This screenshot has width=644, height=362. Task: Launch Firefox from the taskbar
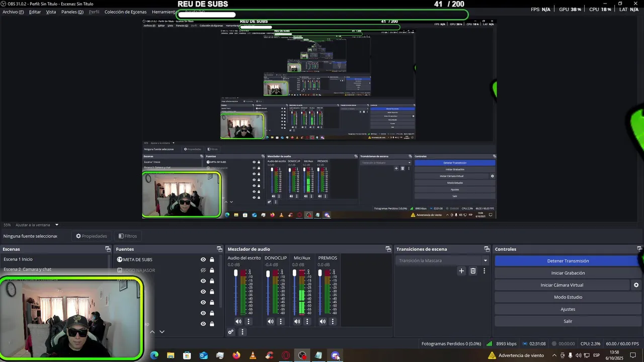(x=236, y=355)
